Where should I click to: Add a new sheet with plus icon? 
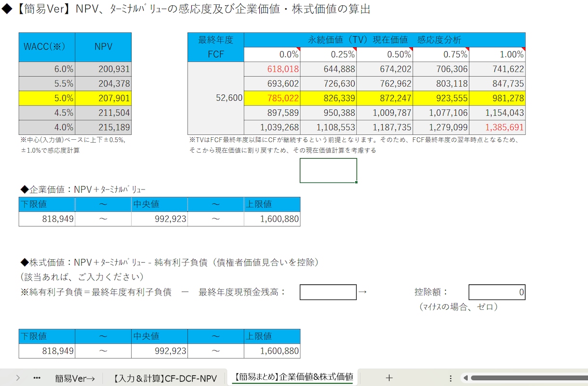tap(389, 378)
